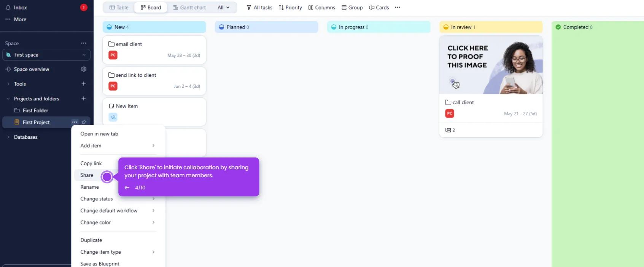Viewport: 644px width, 267px height.
Task: Click First Folder folder icon
Action: click(17, 110)
